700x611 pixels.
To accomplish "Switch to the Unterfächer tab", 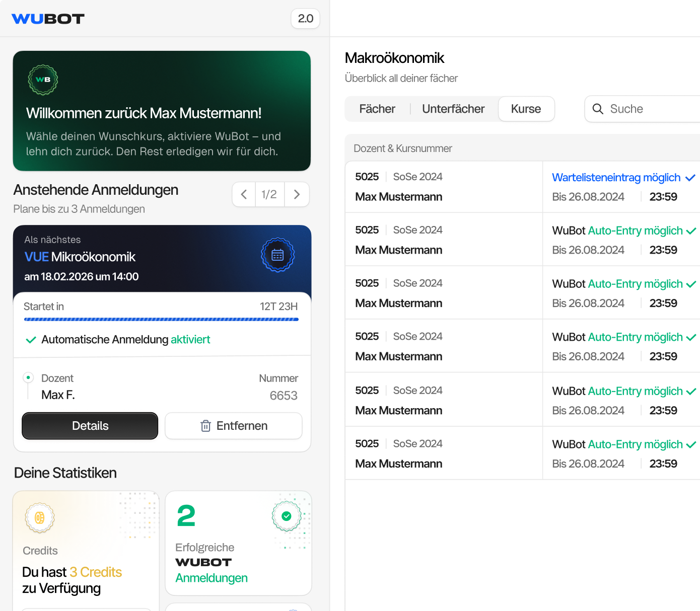I will [453, 109].
